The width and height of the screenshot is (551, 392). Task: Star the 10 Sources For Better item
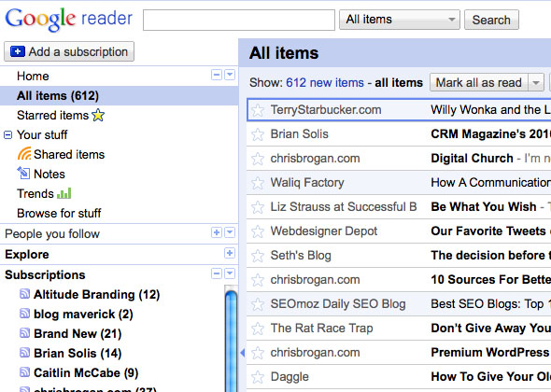(x=258, y=280)
